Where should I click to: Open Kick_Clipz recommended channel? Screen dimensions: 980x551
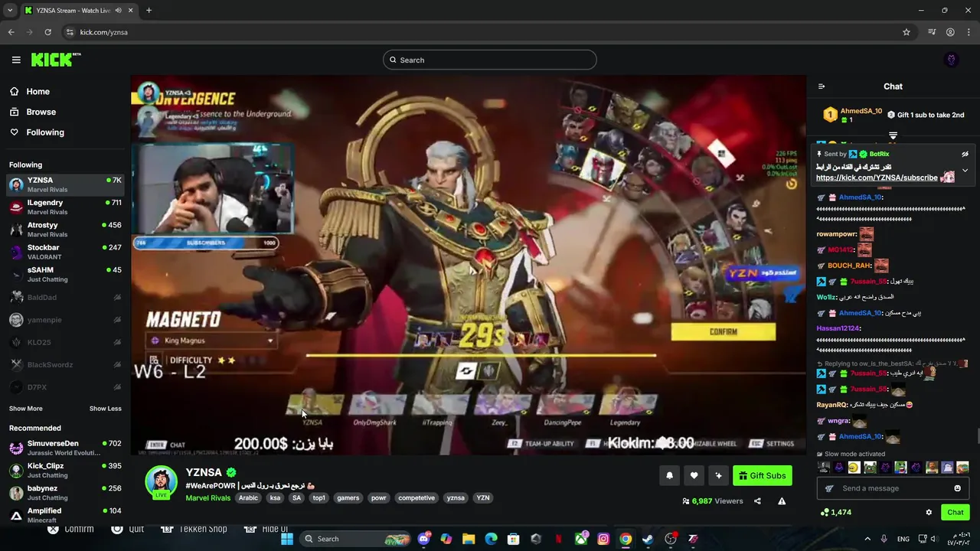(x=65, y=470)
